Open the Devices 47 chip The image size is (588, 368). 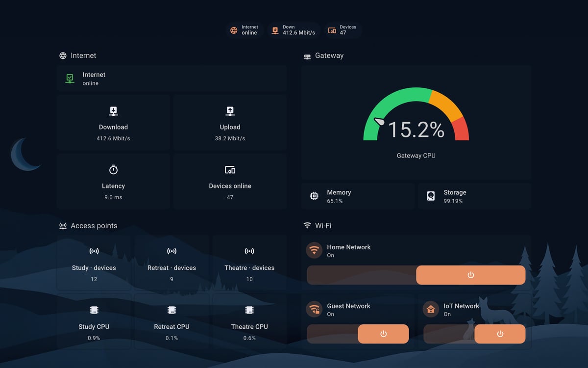pyautogui.click(x=343, y=30)
